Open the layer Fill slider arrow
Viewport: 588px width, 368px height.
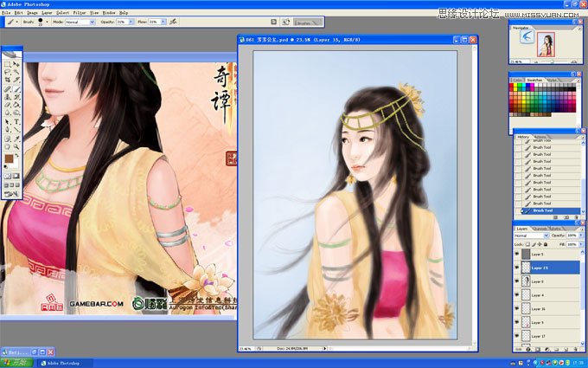pyautogui.click(x=581, y=244)
